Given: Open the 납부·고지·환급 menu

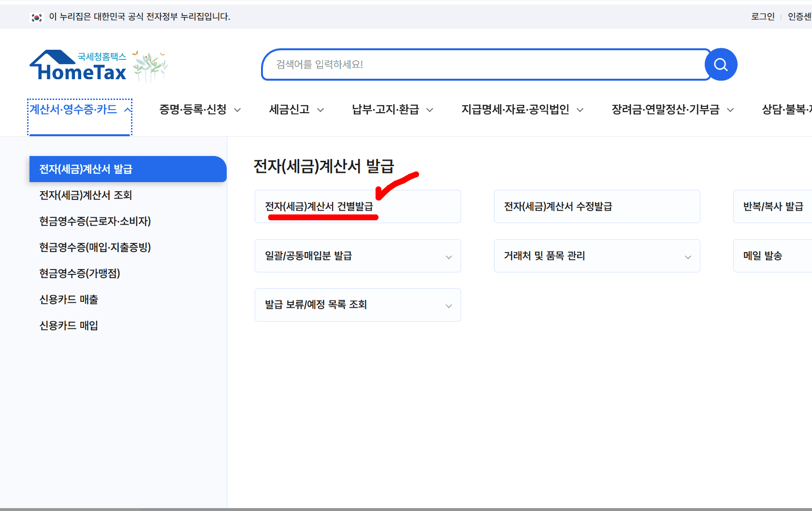Looking at the screenshot, I should 392,110.
